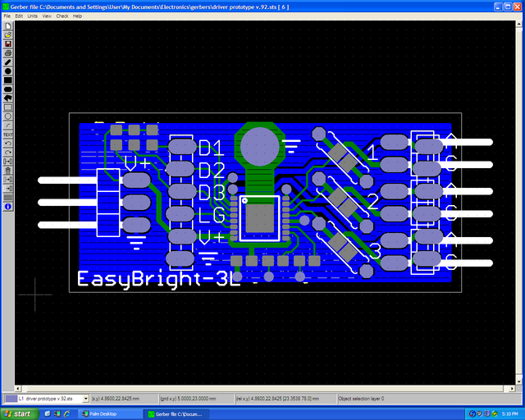
Task: Click the vertical scrollbar down arrow
Action: coord(519,381)
